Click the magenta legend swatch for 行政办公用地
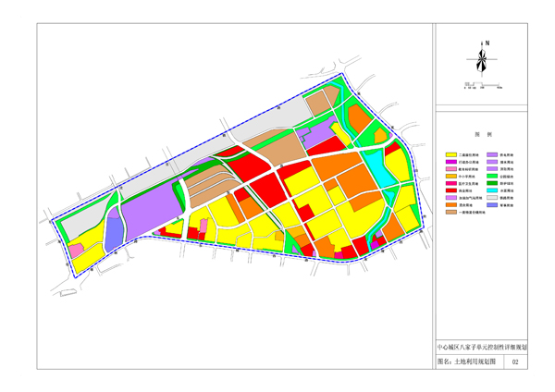 pyautogui.click(x=451, y=164)
